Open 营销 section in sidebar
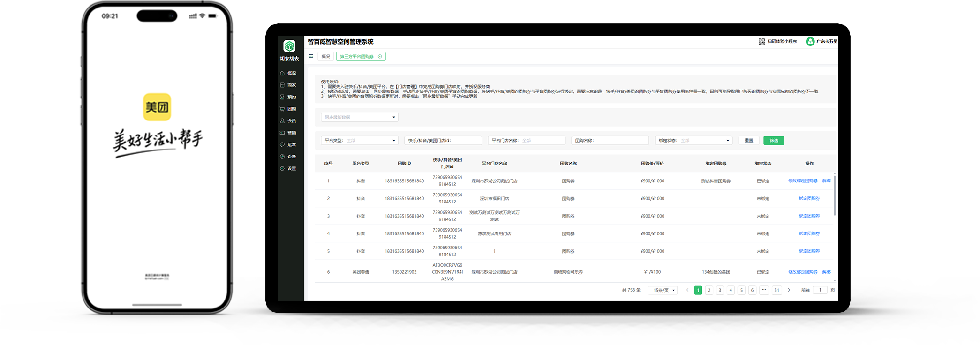 point(288,133)
